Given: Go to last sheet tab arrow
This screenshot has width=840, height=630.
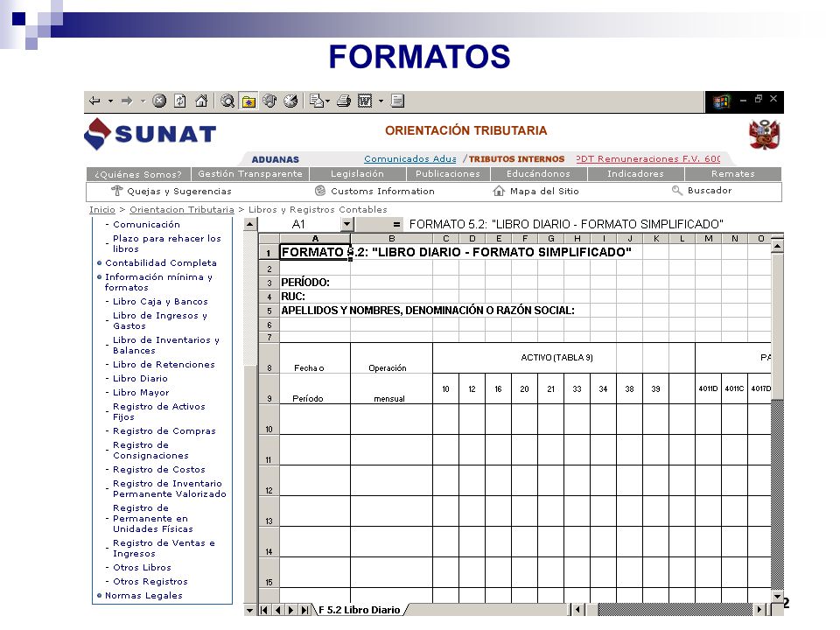Looking at the screenshot, I should click(304, 610).
